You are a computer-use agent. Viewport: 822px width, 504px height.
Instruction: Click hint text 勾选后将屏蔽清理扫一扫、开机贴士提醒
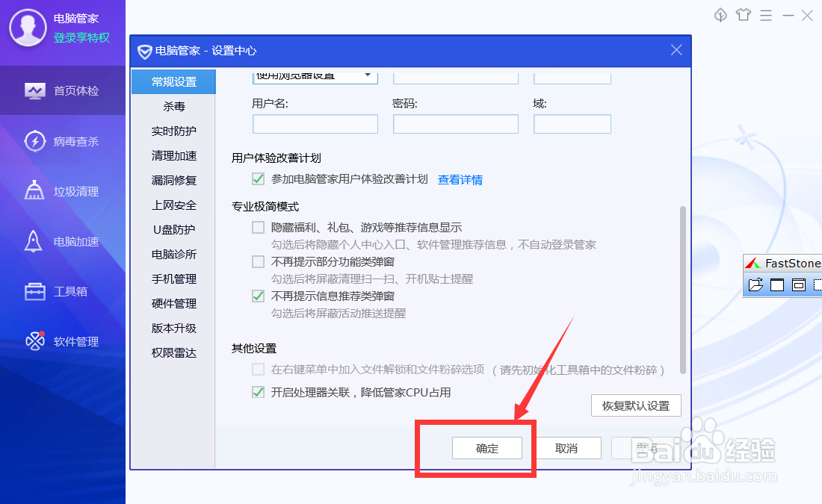pyautogui.click(x=372, y=279)
